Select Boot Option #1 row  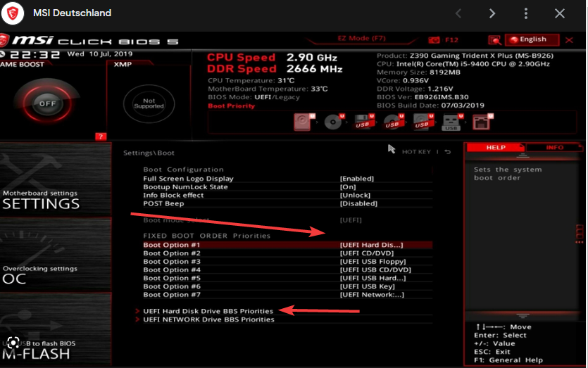287,245
